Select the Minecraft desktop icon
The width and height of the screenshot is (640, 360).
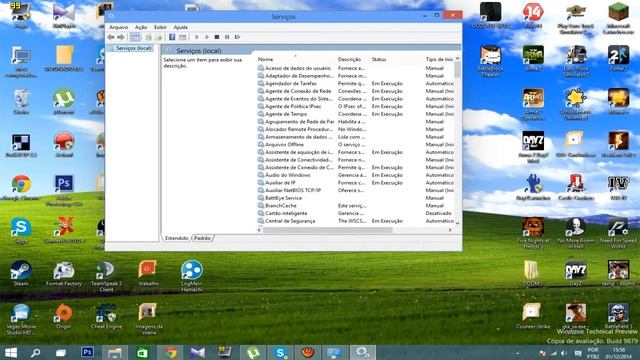click(618, 18)
